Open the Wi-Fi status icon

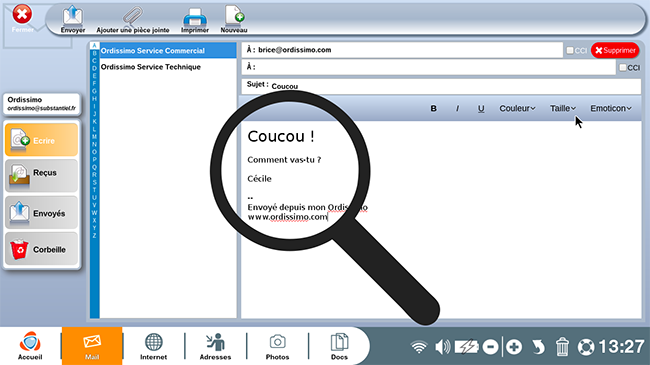pyautogui.click(x=419, y=347)
